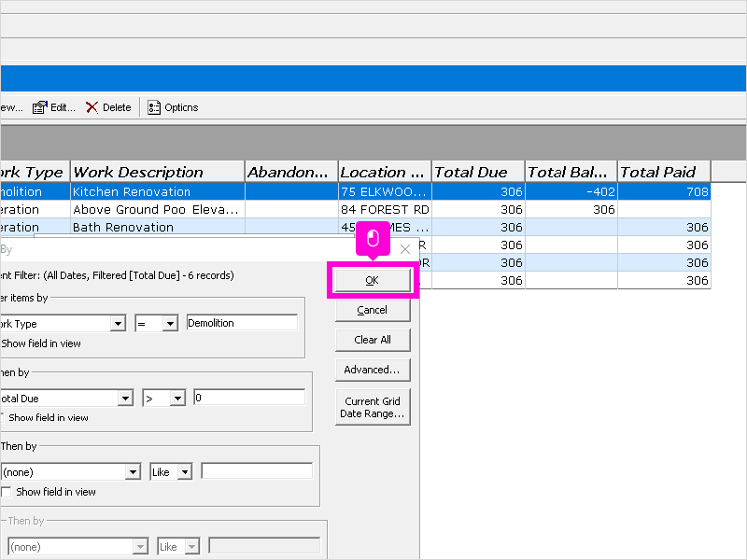747x560 pixels.
Task: Click the Edit toolbar icon
Action: pos(40,107)
